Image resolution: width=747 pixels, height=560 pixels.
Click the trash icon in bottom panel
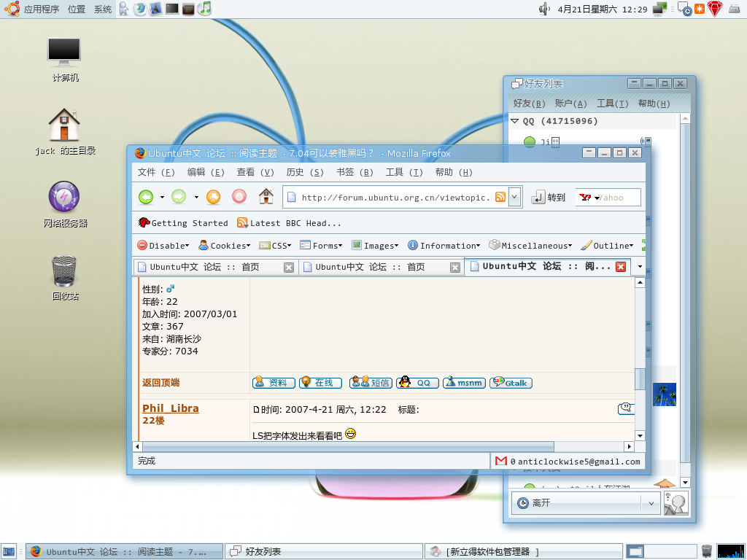707,551
